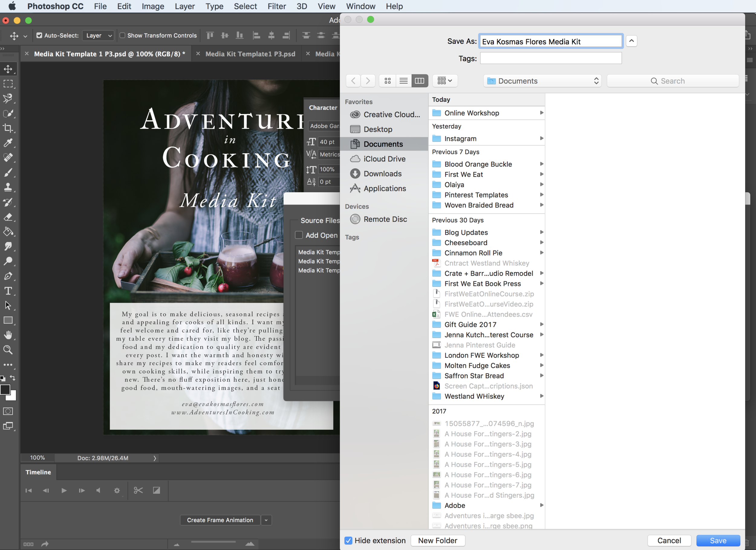Open the Auto-Select Layer dropdown
The width and height of the screenshot is (756, 550).
click(x=98, y=35)
